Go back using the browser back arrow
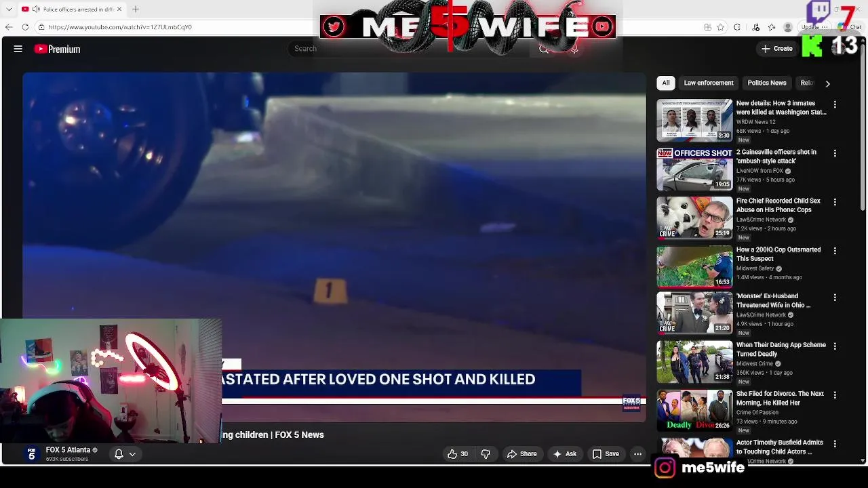Image resolution: width=868 pixels, height=488 pixels. click(9, 27)
